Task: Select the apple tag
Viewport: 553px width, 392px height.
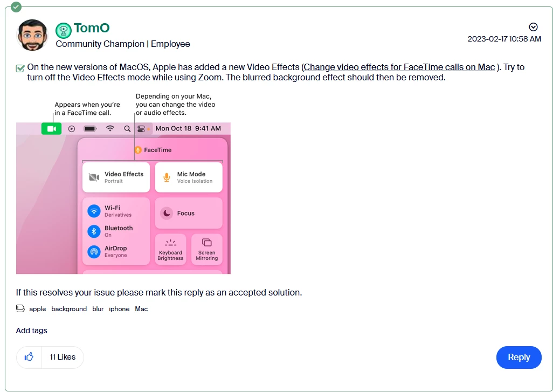Action: pyautogui.click(x=37, y=309)
